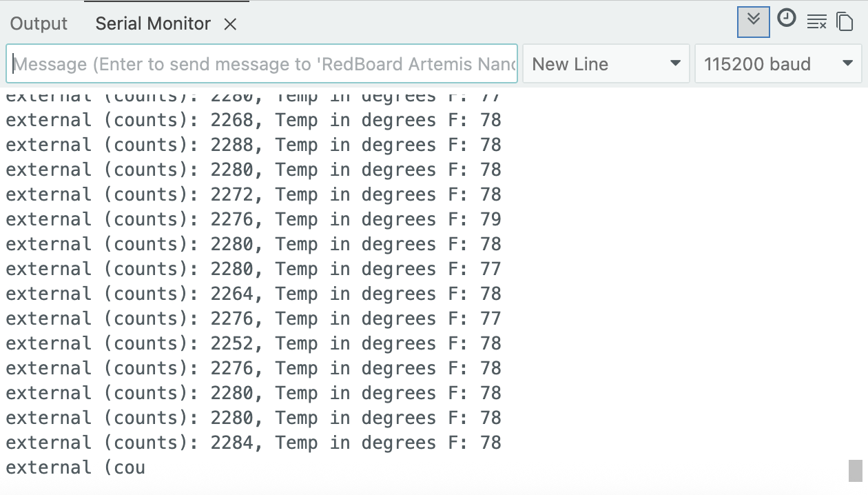Click the partially hidden top output line
868x495 pixels.
pos(253,97)
